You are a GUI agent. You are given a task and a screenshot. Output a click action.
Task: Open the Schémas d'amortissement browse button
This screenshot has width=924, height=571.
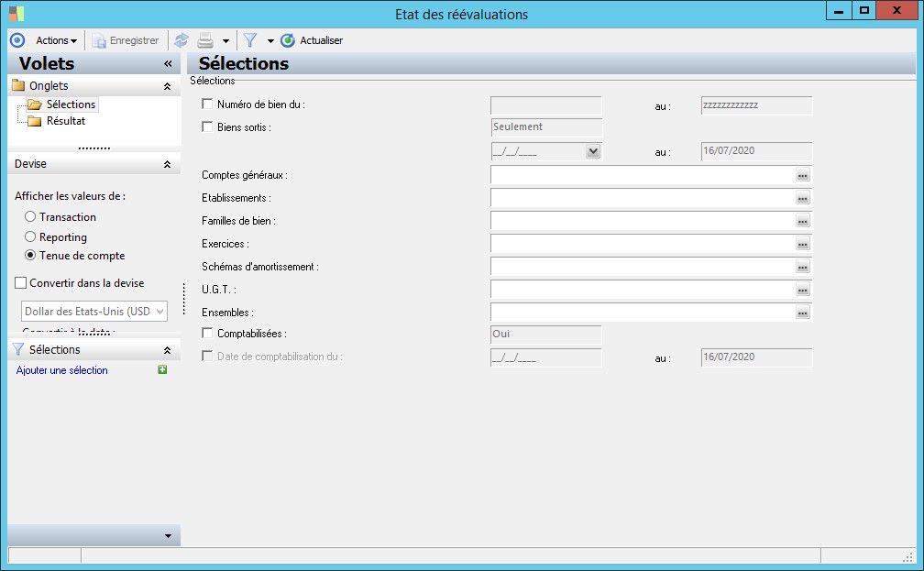point(803,267)
